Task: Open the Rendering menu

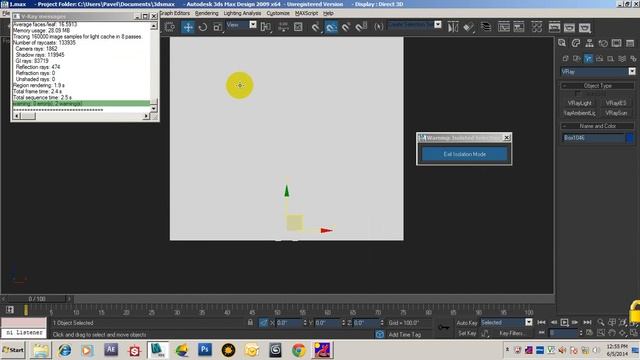Action: click(x=207, y=13)
